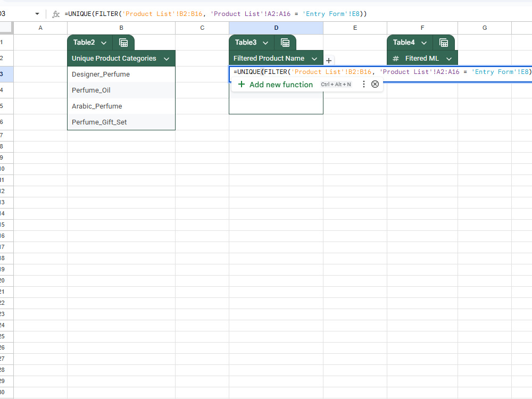
Task: Select the Perfume_Oil cell
Action: 121,90
